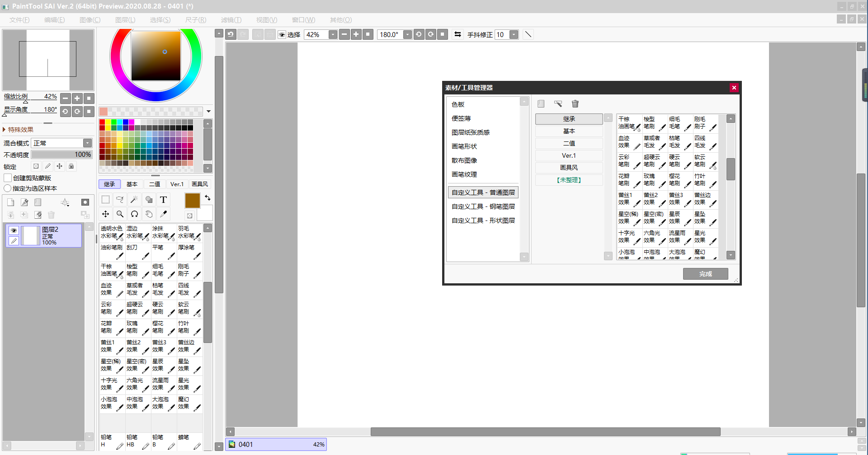868x455 pixels.
Task: Select the magic wand tool
Action: point(134,200)
